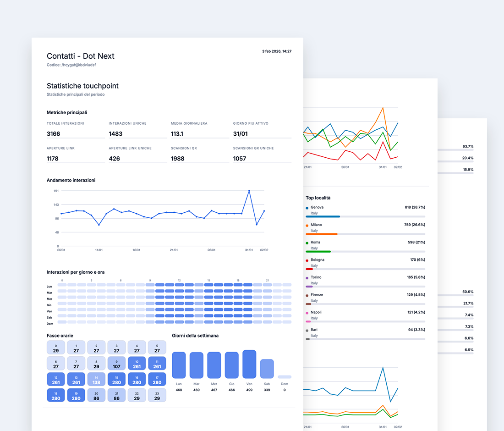This screenshot has width=504, height=431.
Task: Select hour 14 tile showing 138
Action: tap(96, 379)
